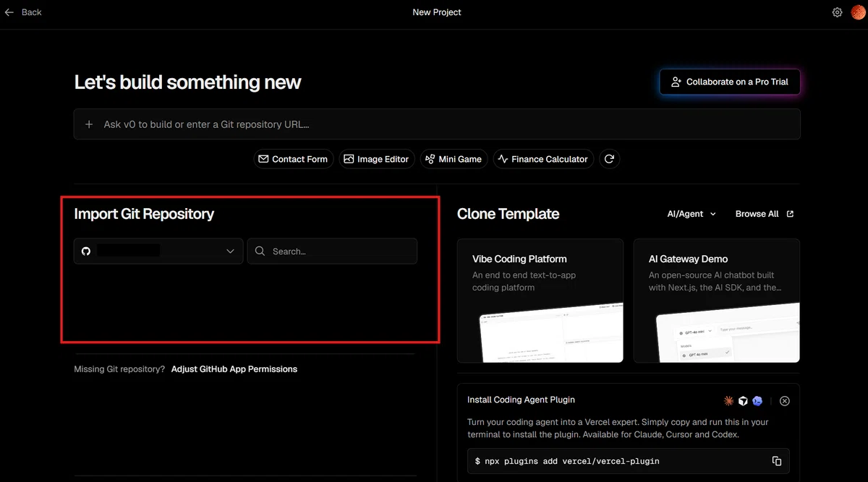The width and height of the screenshot is (868, 482).
Task: Focus the Ask v0 prompt input
Action: 437,124
